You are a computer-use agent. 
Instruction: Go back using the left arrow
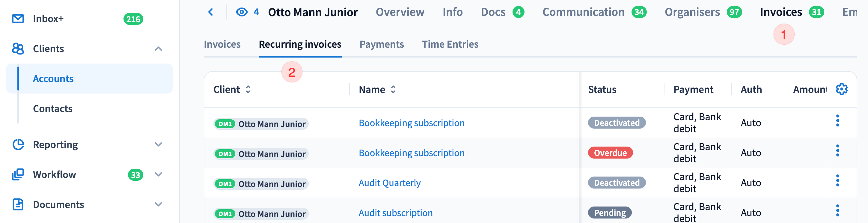pyautogui.click(x=211, y=13)
